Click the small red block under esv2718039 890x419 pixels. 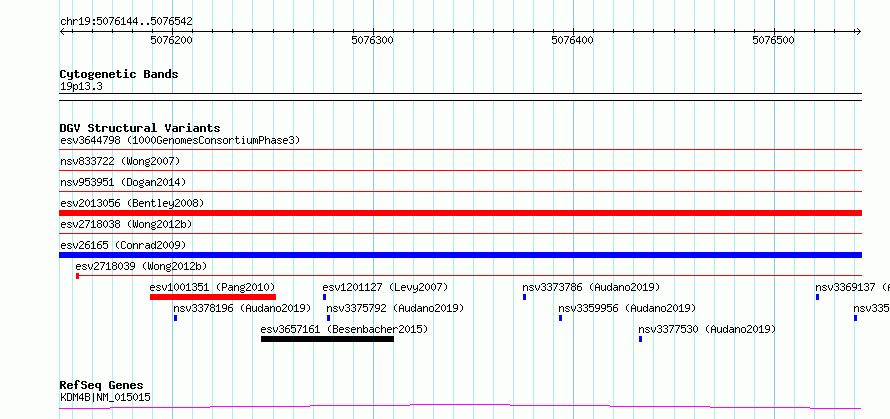pos(77,276)
